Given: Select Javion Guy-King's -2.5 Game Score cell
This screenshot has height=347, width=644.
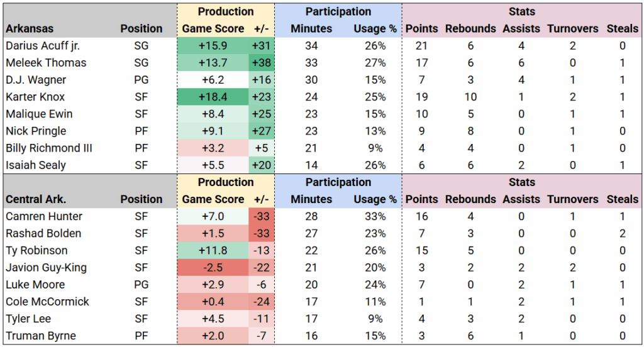Looking at the screenshot, I should pyautogui.click(x=213, y=267).
